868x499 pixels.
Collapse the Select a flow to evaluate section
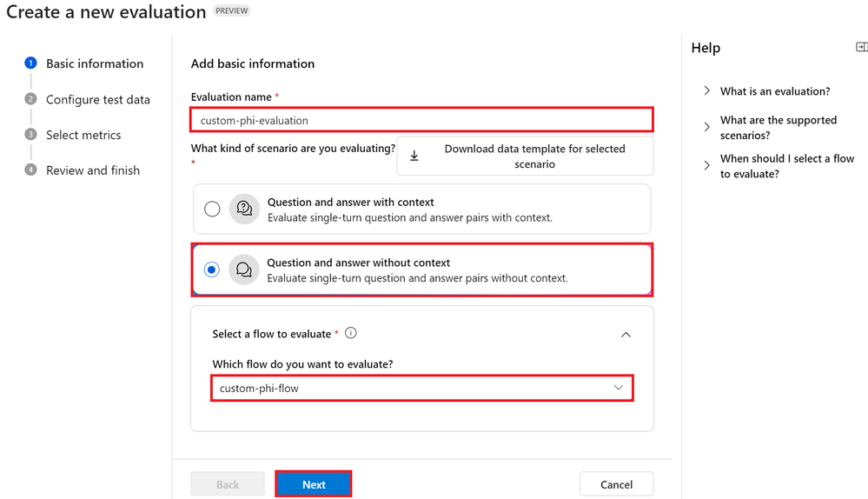tap(626, 335)
